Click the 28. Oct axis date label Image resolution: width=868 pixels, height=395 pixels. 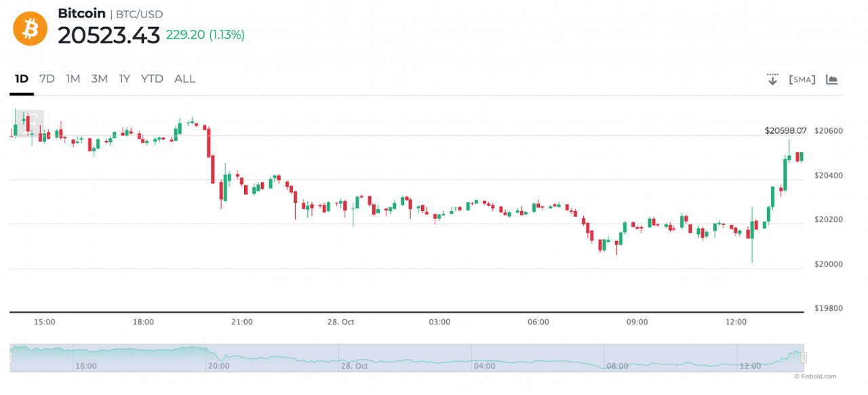click(x=340, y=322)
